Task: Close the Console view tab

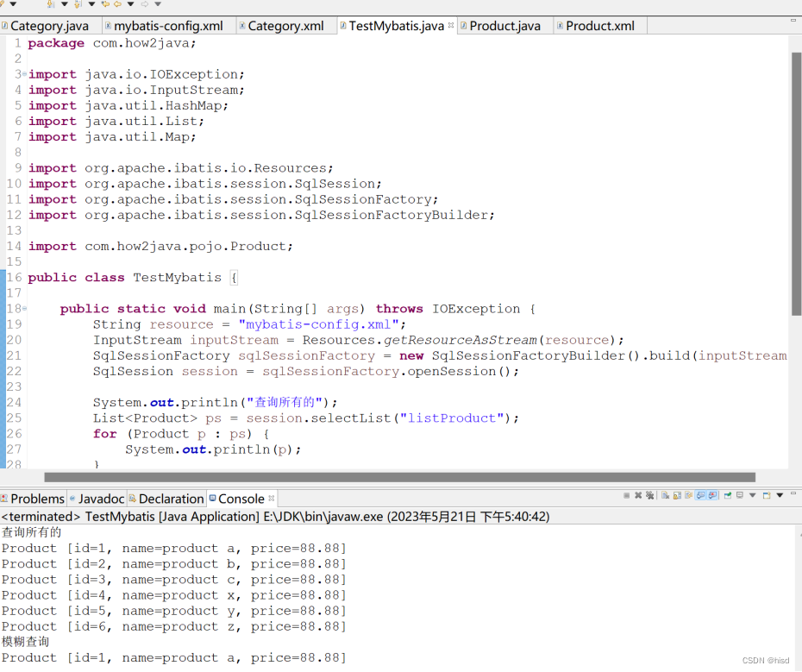Action: tap(271, 498)
